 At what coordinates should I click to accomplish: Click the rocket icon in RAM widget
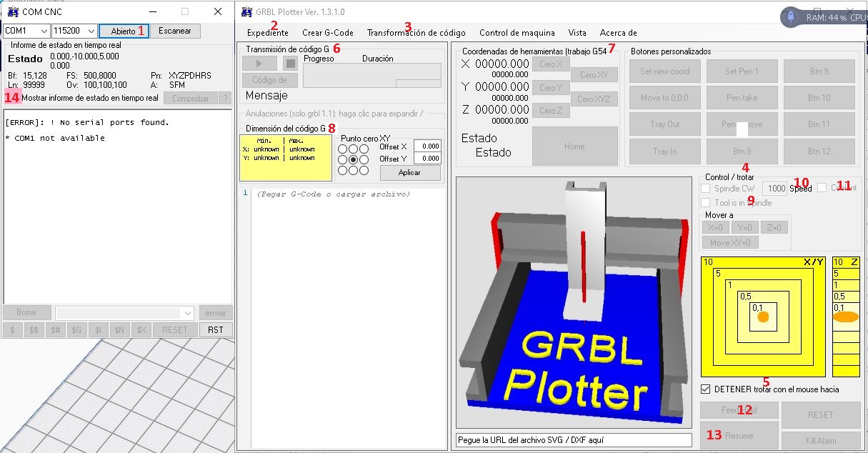coord(792,16)
